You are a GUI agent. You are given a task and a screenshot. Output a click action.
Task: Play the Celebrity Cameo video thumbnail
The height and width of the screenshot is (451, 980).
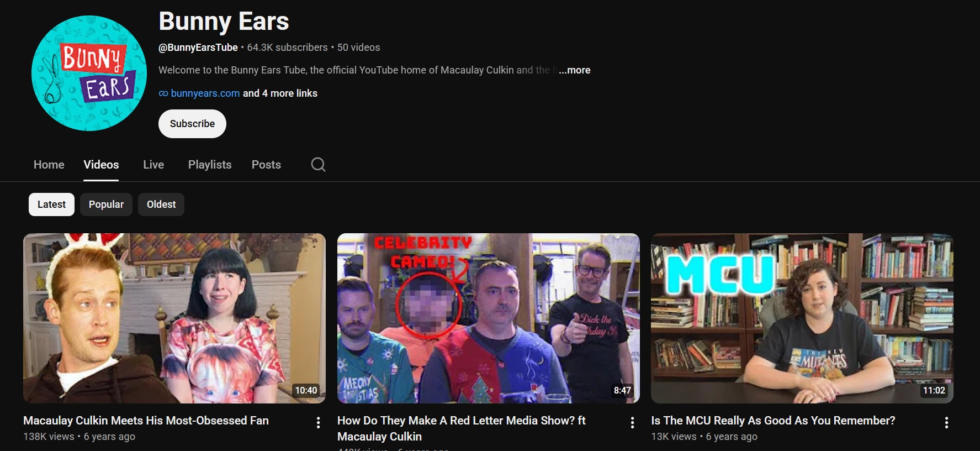[x=489, y=318]
